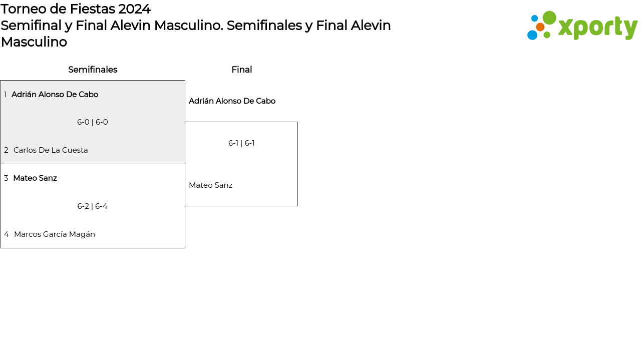Open the 6-0 | 6-0 semifinal score

(x=93, y=122)
